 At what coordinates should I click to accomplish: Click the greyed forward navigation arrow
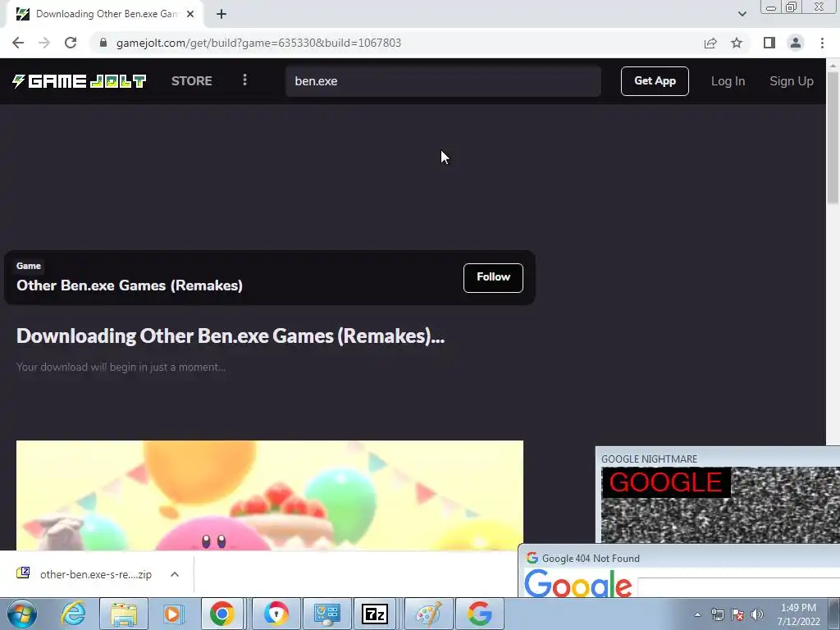click(44, 43)
